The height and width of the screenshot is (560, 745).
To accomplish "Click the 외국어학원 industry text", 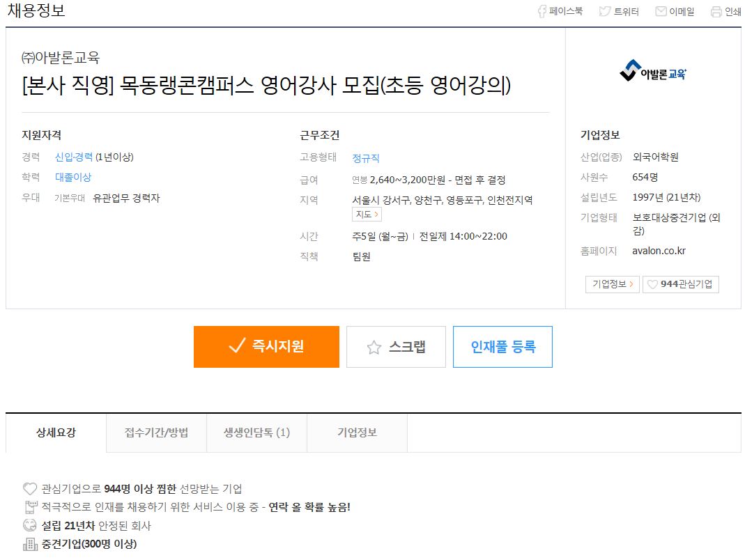I will [655, 157].
